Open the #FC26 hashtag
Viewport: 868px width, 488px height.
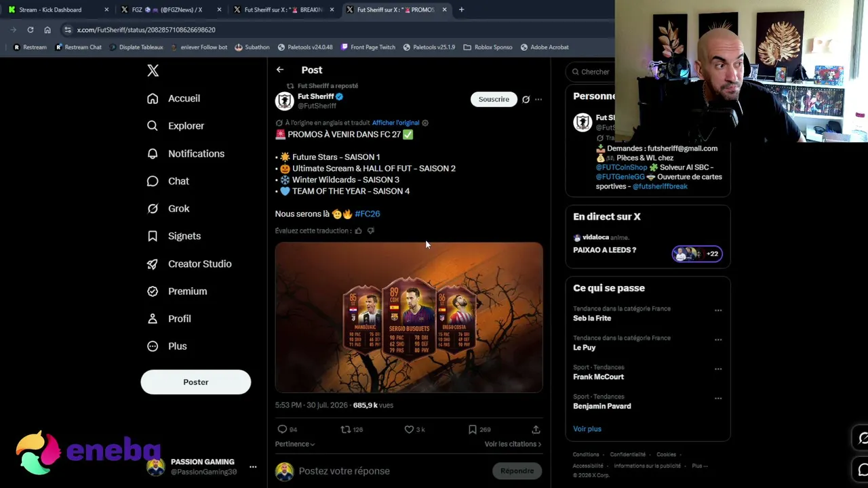click(368, 213)
